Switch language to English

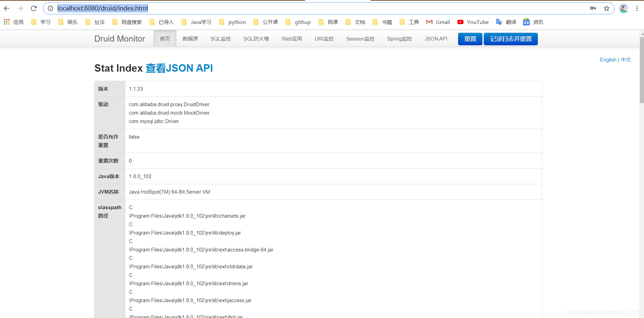608,60
